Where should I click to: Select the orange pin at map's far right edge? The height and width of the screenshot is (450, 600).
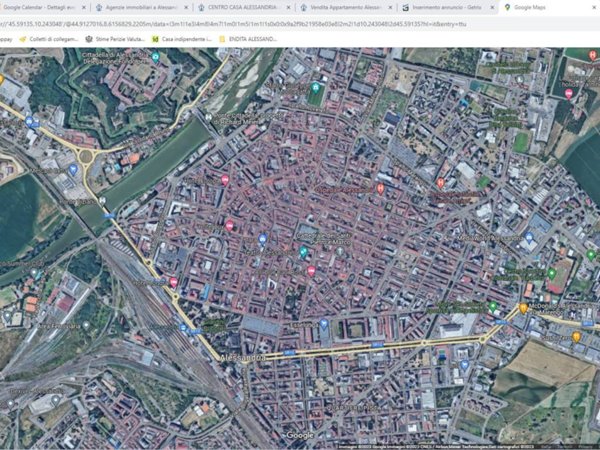(576, 336)
